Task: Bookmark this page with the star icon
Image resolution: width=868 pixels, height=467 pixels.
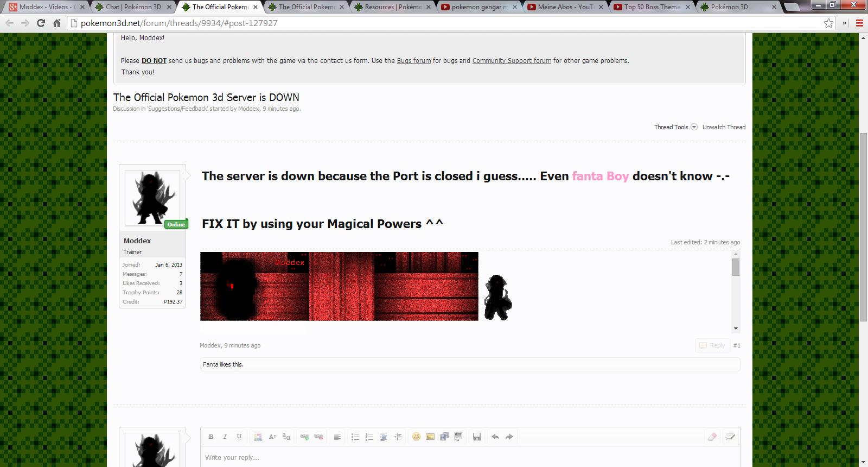Action: [x=828, y=23]
